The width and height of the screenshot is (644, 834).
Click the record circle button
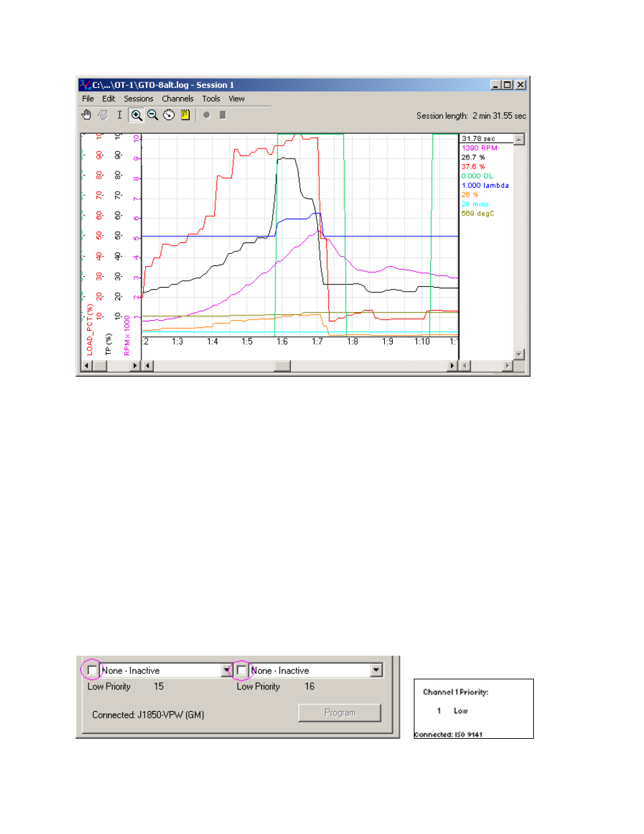(207, 115)
